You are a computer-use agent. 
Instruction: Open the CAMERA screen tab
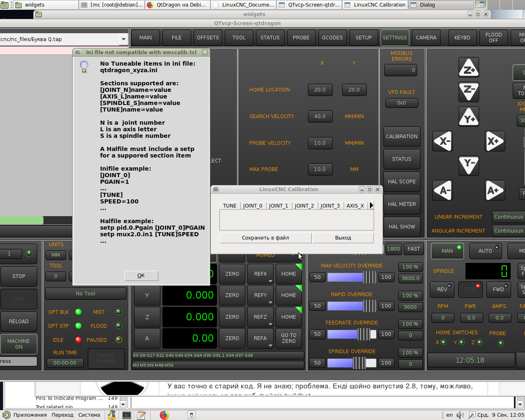(426, 38)
